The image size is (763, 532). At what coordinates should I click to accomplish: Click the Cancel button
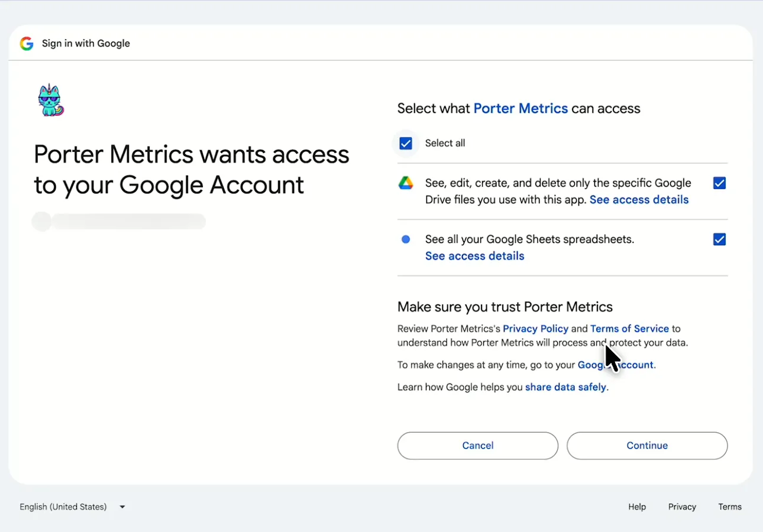(x=478, y=446)
